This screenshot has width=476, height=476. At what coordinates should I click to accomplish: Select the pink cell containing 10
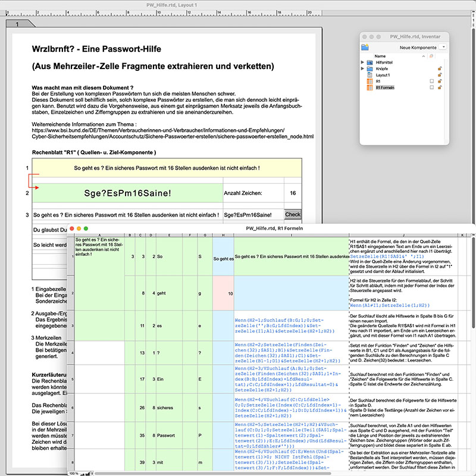223,293
